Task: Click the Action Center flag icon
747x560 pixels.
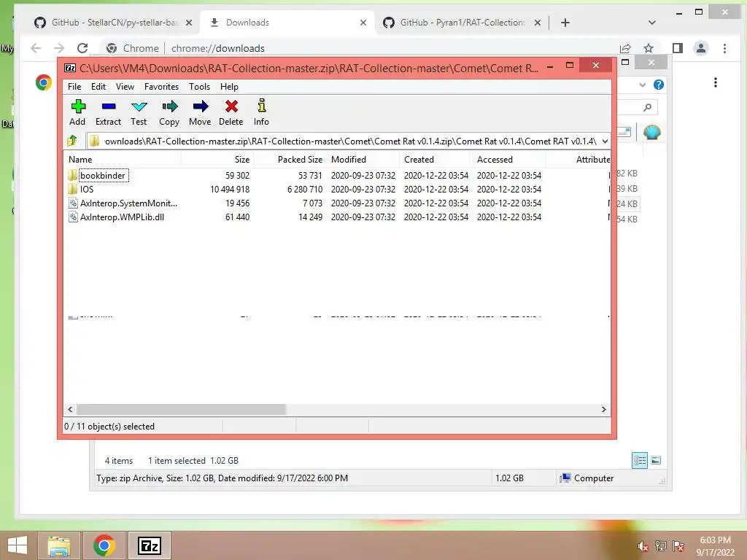Action: tap(678, 546)
